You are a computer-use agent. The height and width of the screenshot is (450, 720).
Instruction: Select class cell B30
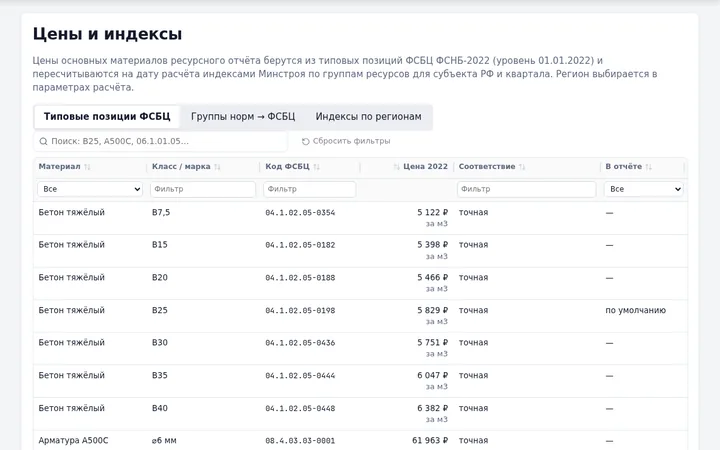[x=160, y=343]
